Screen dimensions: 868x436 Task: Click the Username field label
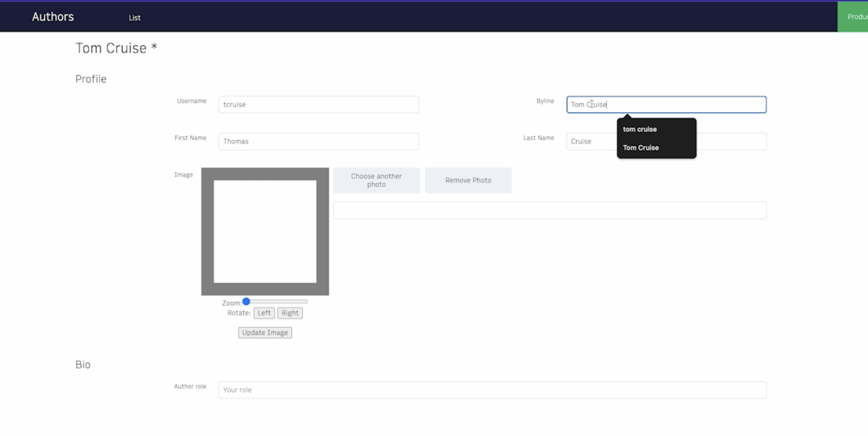click(191, 101)
